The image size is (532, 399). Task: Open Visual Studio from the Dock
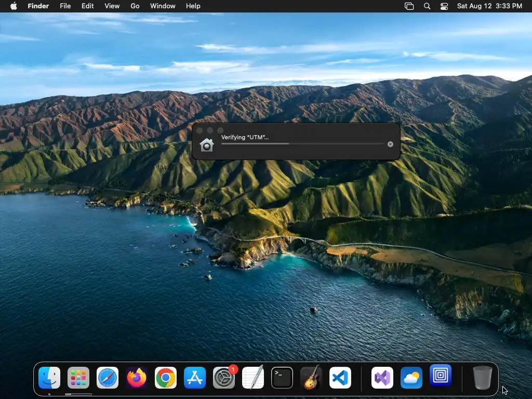pos(382,378)
